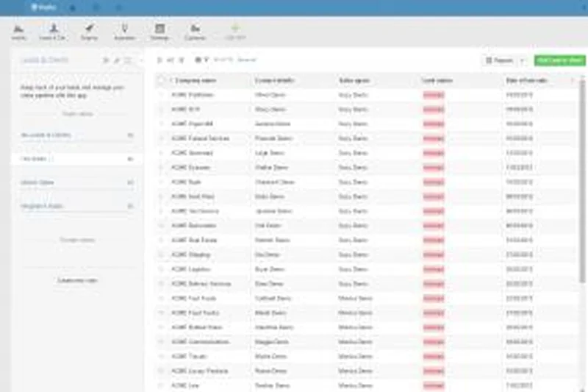Click the filter funnel icon above table
This screenshot has height=392, width=588.
207,60
